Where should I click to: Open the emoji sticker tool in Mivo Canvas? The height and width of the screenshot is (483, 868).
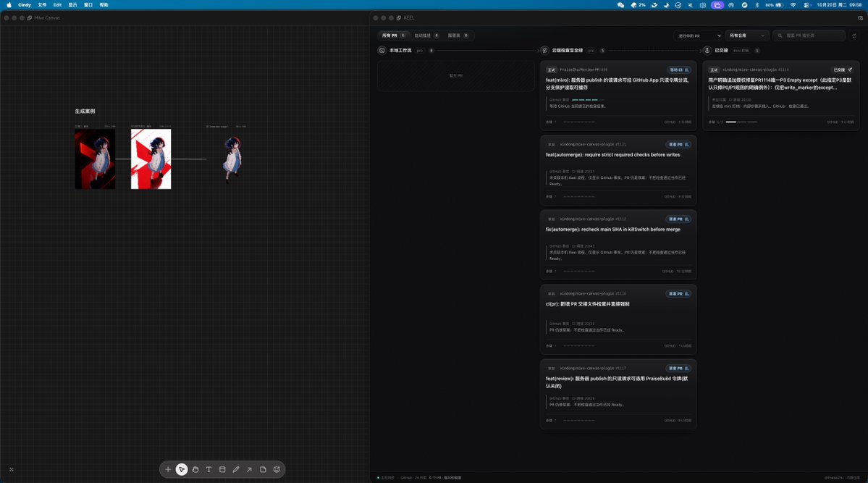point(277,470)
